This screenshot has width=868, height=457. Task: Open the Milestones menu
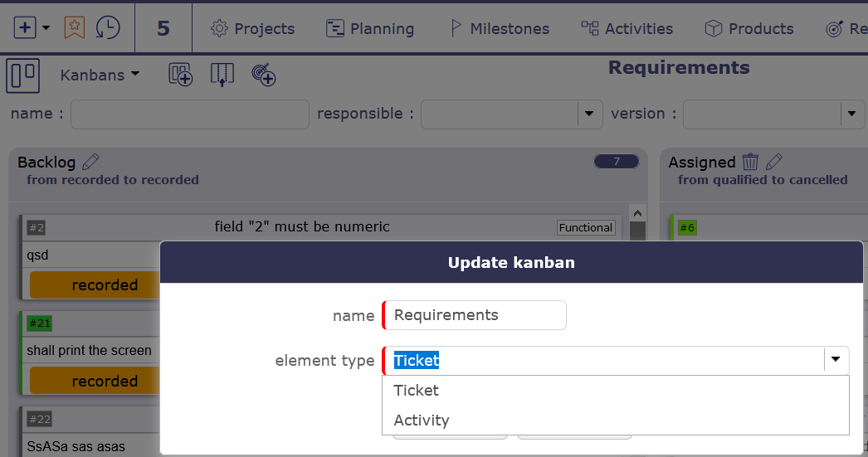tap(499, 29)
